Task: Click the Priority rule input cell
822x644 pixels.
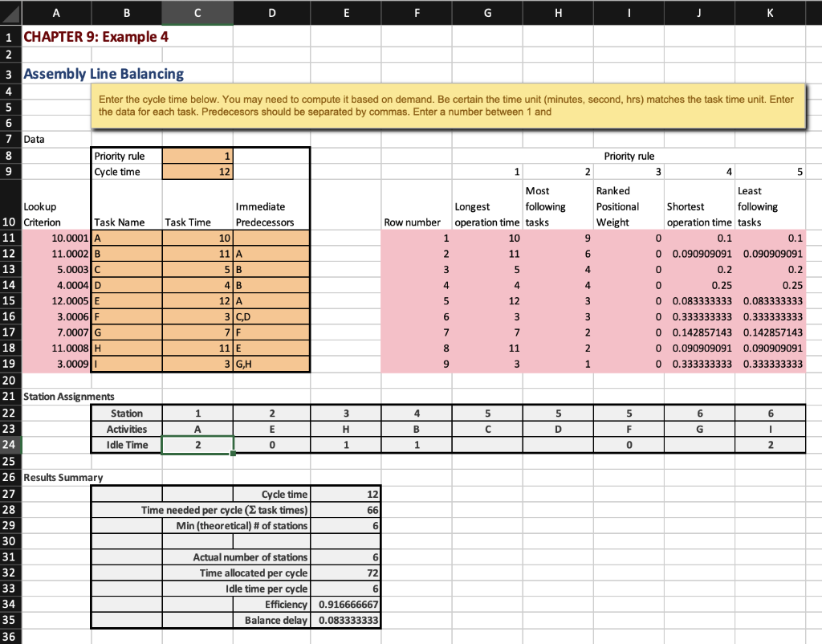Action: click(x=197, y=155)
